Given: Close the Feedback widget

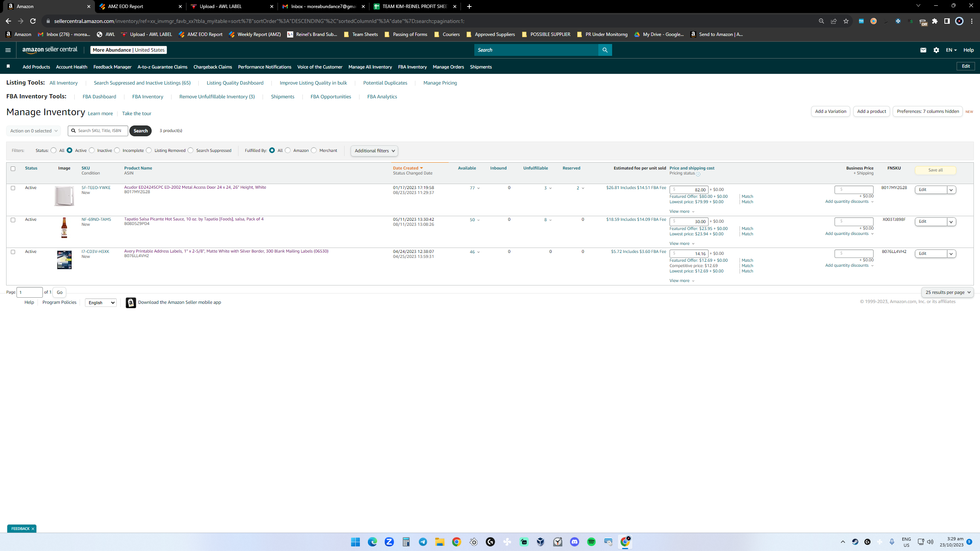Looking at the screenshot, I should click(33, 529).
